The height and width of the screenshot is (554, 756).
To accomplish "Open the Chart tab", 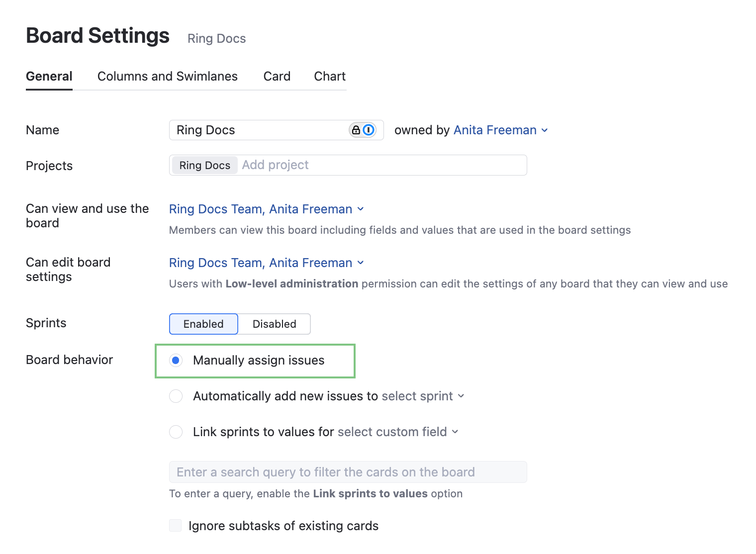I will (329, 76).
